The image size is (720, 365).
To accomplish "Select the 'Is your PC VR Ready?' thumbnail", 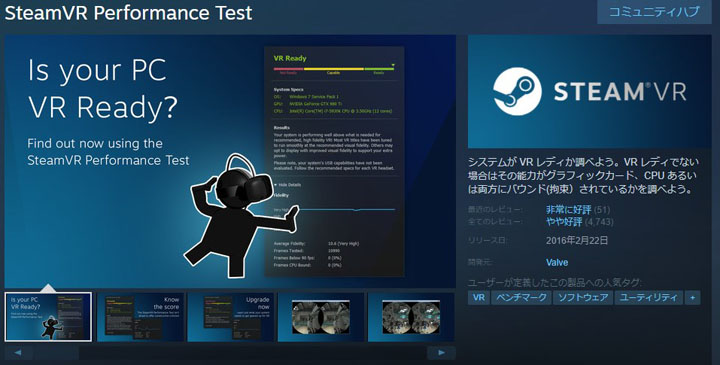I will [48, 317].
